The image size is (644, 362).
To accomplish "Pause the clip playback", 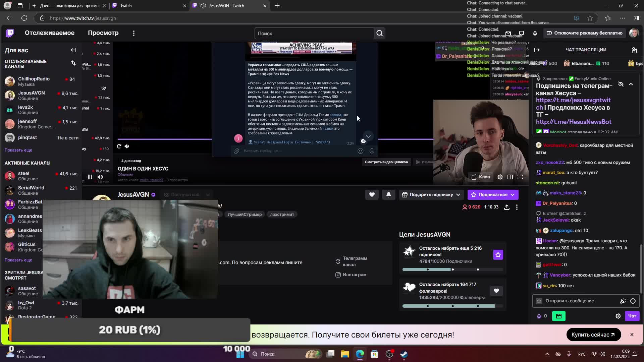I will pyautogui.click(x=90, y=177).
